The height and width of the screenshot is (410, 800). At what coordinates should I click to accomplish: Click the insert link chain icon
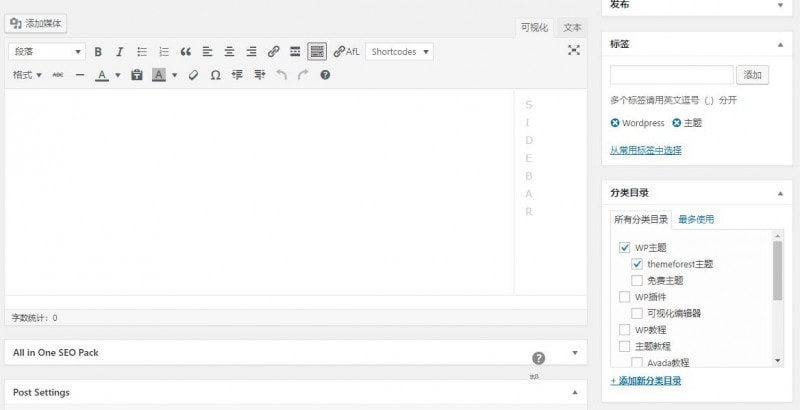point(273,51)
